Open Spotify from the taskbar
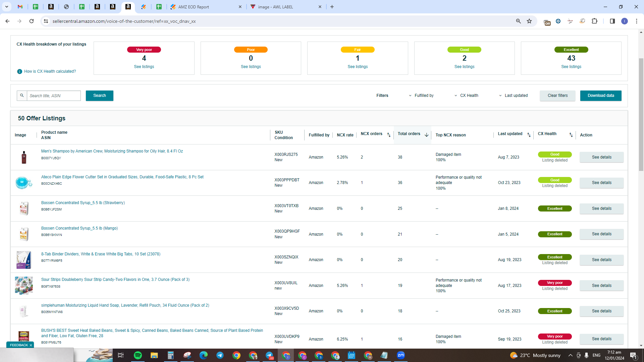644x362 pixels. [138, 355]
